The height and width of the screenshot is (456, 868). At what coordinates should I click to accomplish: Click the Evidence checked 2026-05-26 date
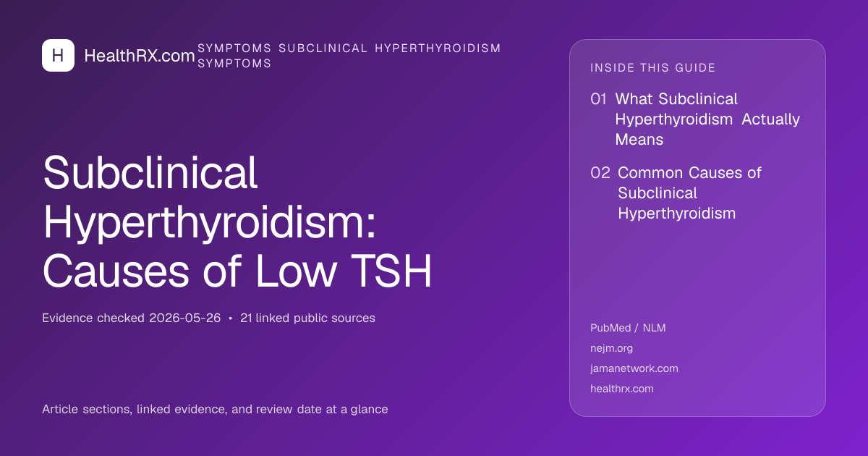click(x=131, y=318)
